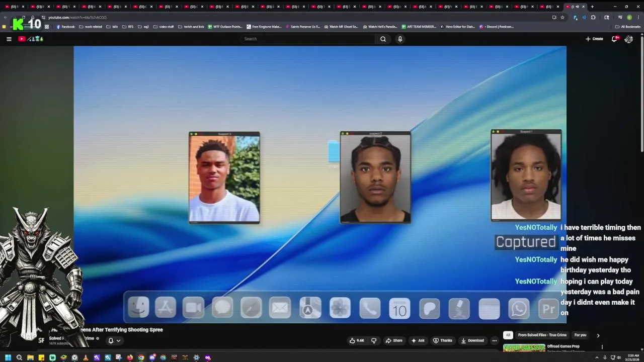The height and width of the screenshot is (362, 644).
Task: Start voice search with the microphone icon
Action: coord(400,39)
